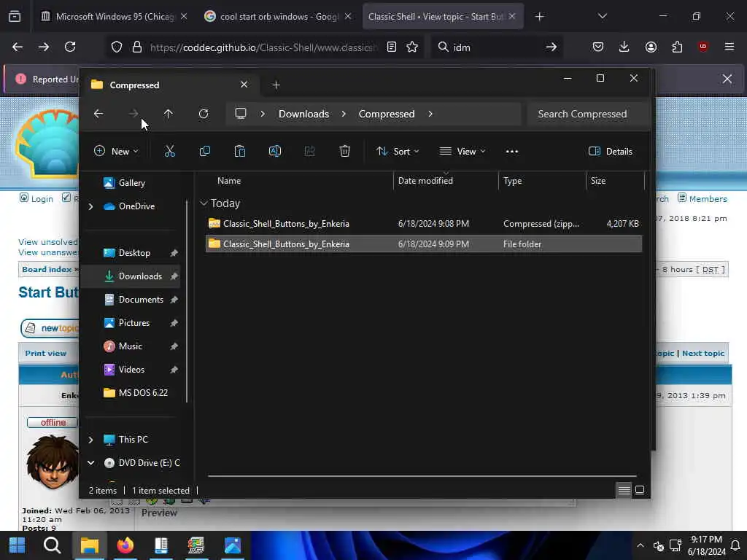Refresh the Compressed folder view
The height and width of the screenshot is (560, 747).
click(x=204, y=114)
